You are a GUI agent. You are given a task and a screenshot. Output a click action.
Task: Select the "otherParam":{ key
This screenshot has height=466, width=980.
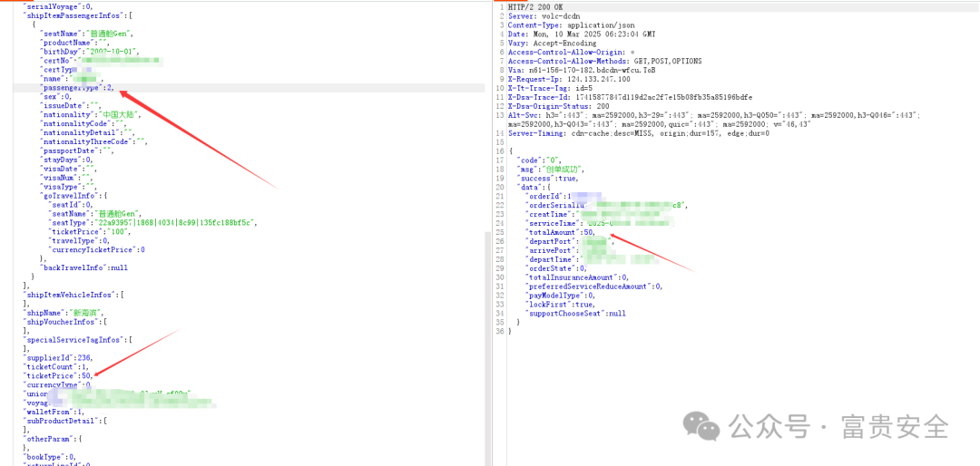[52, 440]
